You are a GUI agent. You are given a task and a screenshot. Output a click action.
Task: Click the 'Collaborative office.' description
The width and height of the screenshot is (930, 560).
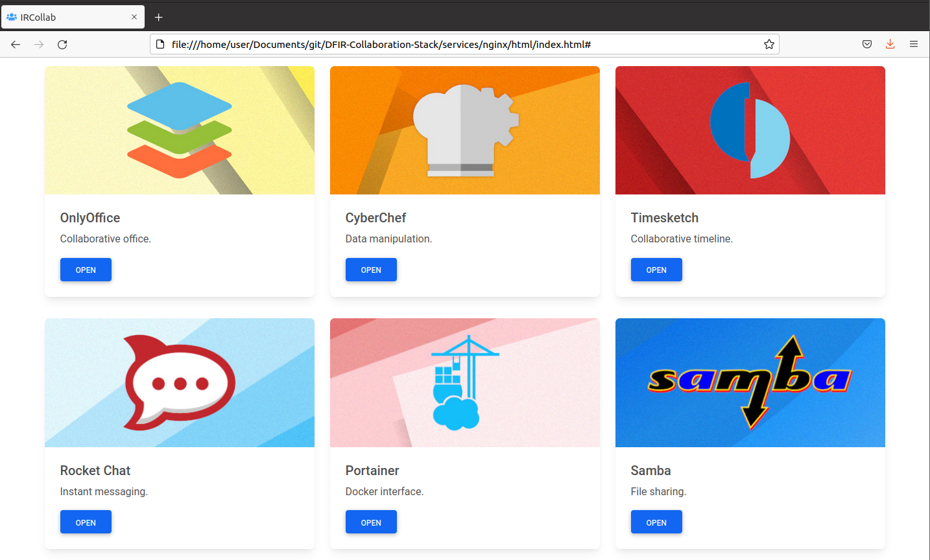[x=106, y=239]
